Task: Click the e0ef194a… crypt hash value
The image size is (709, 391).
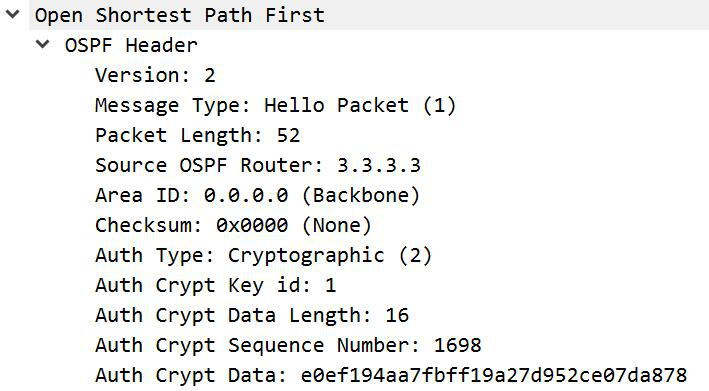Action: coord(494,376)
